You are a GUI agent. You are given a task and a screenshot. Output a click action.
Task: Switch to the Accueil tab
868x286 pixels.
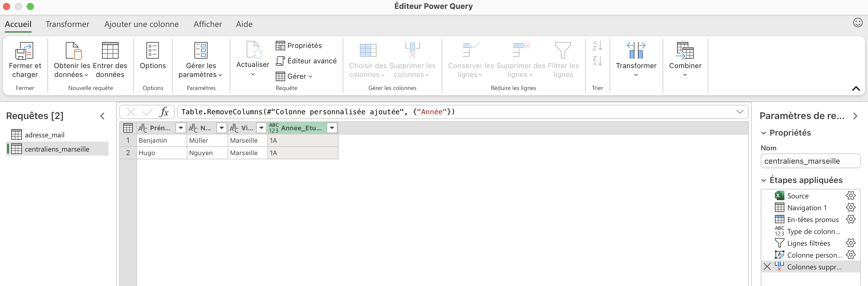click(18, 24)
